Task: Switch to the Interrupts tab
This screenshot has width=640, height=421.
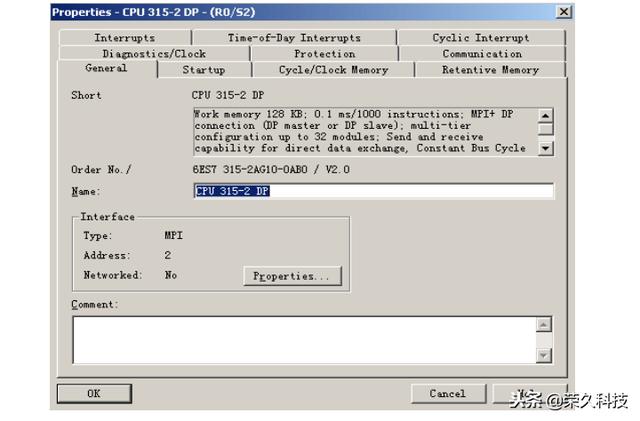Action: pyautogui.click(x=125, y=38)
